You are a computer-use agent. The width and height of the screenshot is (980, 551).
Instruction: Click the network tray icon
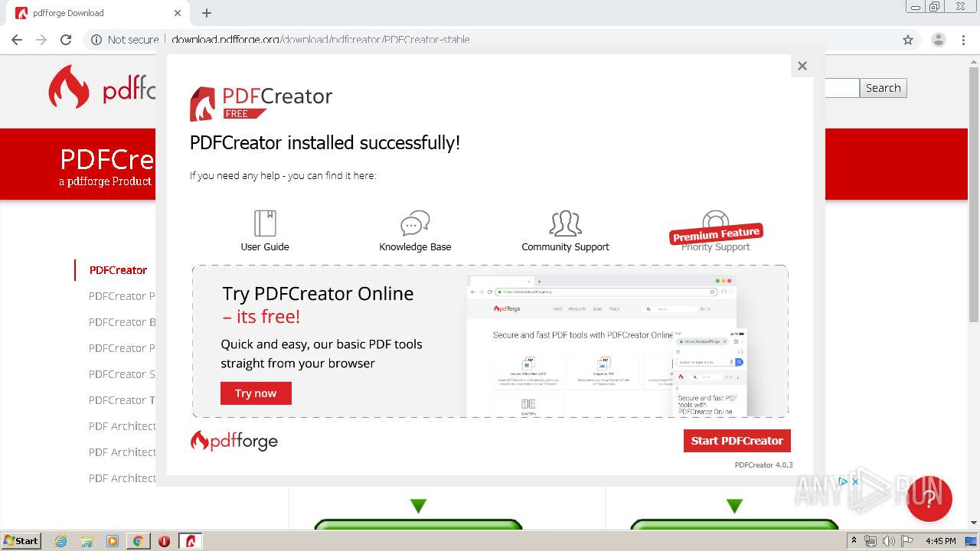(871, 541)
